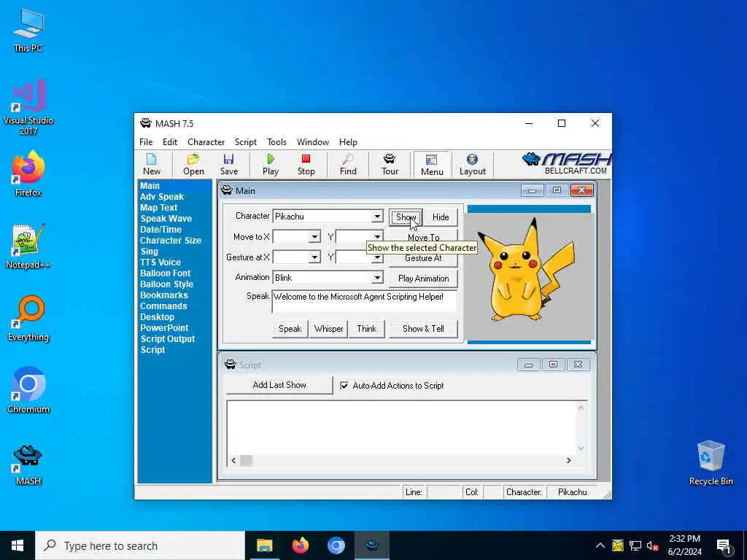747x560 pixels.
Task: Click the MASH taskbar button
Action: pos(372,545)
